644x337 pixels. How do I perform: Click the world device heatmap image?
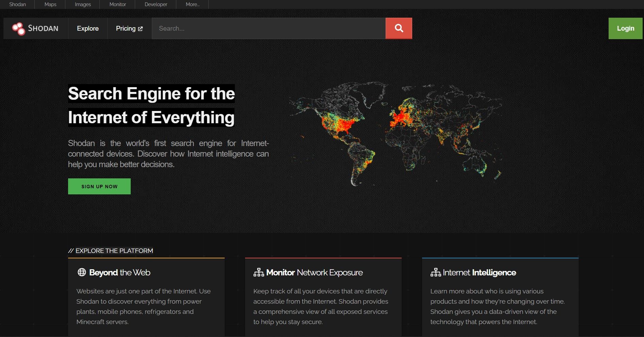[x=396, y=133]
